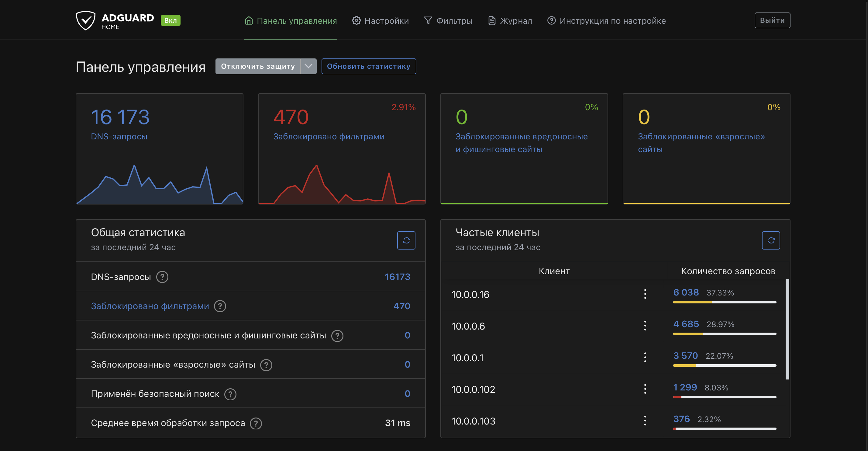Refresh the top clients panel
Screen dimensions: 868x451
point(771,240)
